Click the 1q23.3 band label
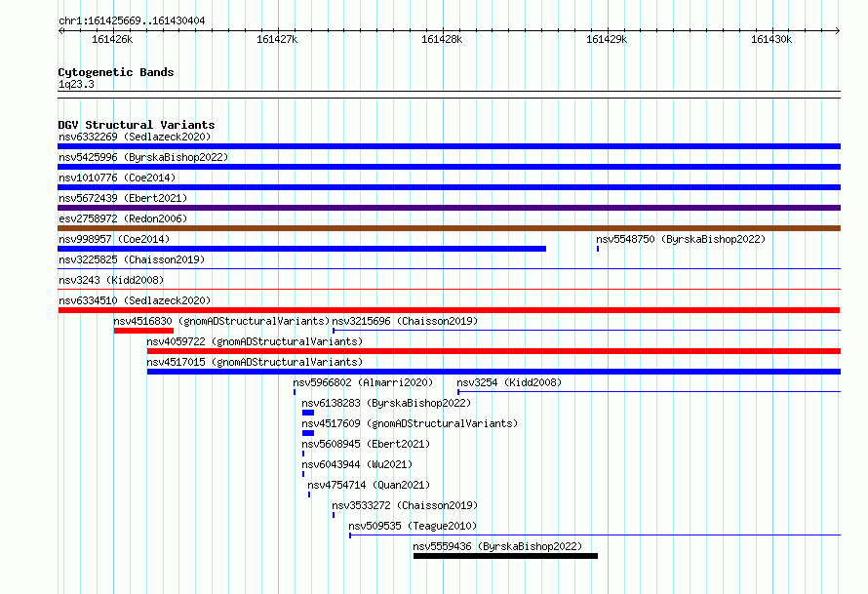Image resolution: width=868 pixels, height=594 pixels. tap(76, 84)
